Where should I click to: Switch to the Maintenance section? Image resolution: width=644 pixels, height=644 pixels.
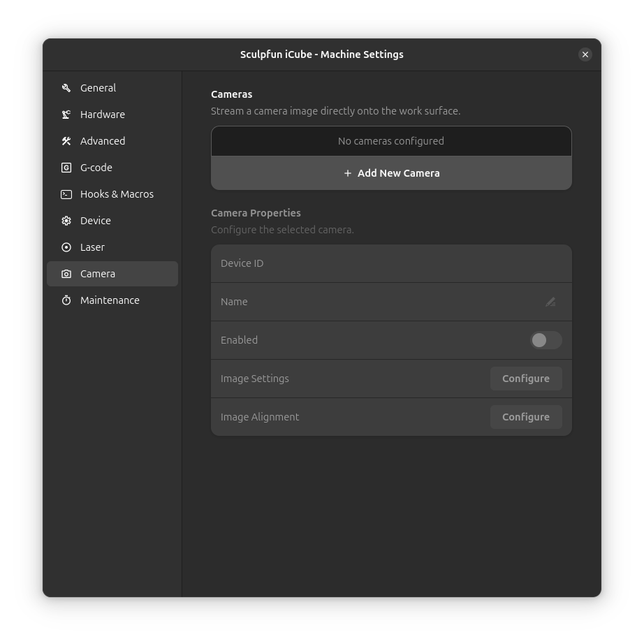tap(110, 300)
